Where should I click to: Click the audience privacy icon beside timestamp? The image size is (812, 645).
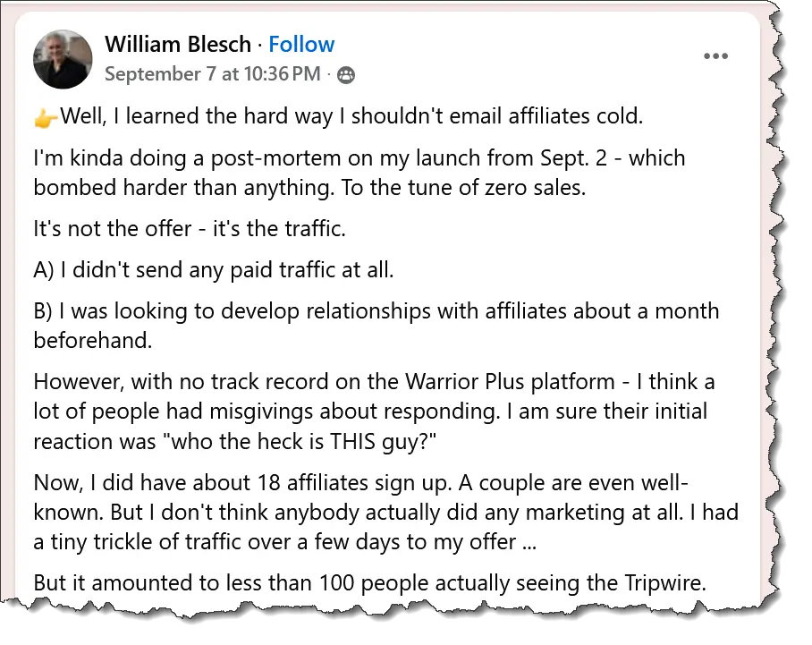346,75
